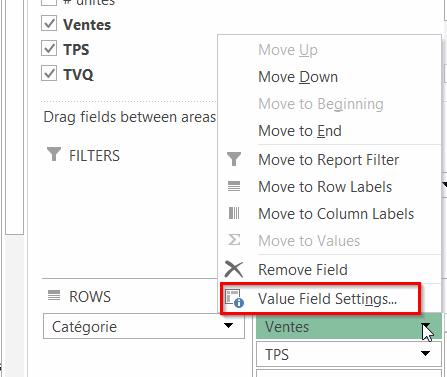Open the Catégorie row field dropdown

click(228, 326)
